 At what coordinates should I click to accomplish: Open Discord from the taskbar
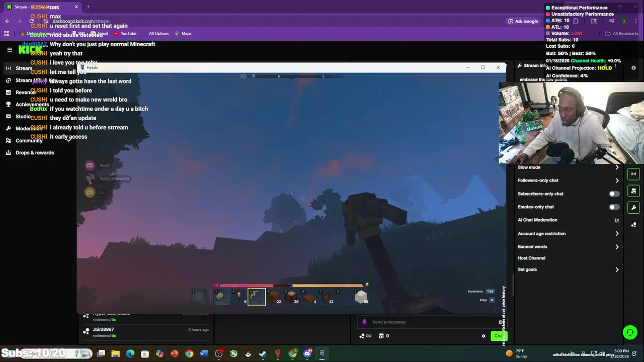point(307,354)
